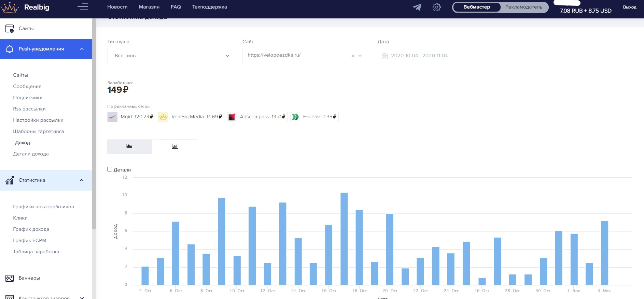644x299 pixels.
Task: Click the Realbig crown logo
Action: [x=10, y=8]
